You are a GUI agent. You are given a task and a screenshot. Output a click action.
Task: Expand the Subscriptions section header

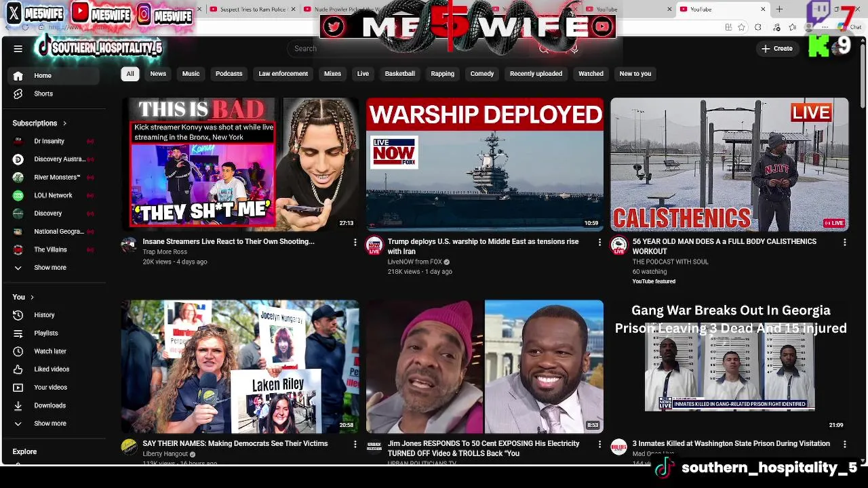(39, 123)
